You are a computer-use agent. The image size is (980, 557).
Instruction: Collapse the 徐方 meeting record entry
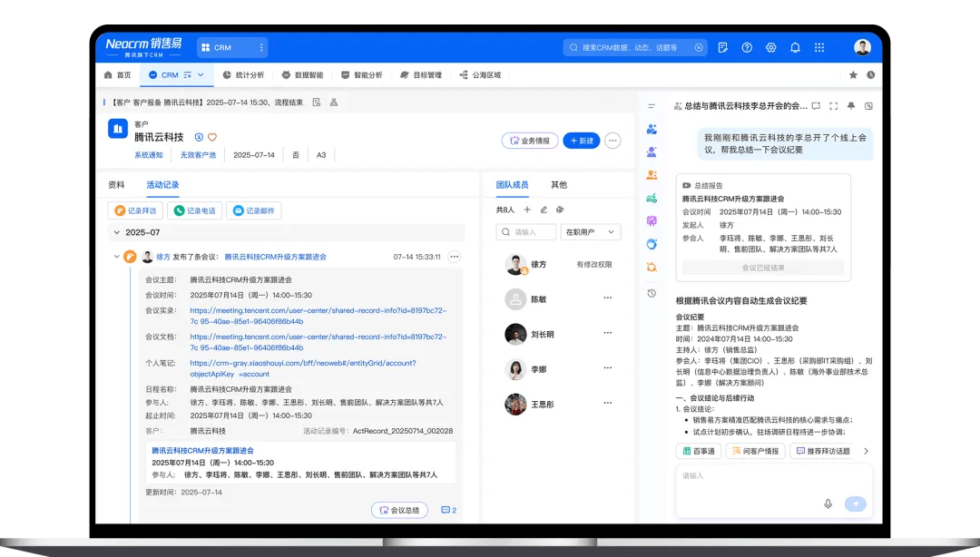pyautogui.click(x=116, y=257)
